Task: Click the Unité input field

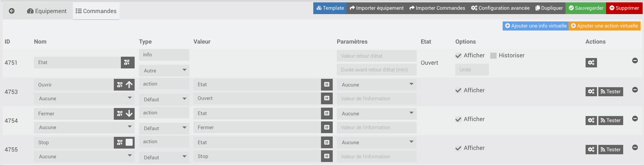Action: [472, 70]
